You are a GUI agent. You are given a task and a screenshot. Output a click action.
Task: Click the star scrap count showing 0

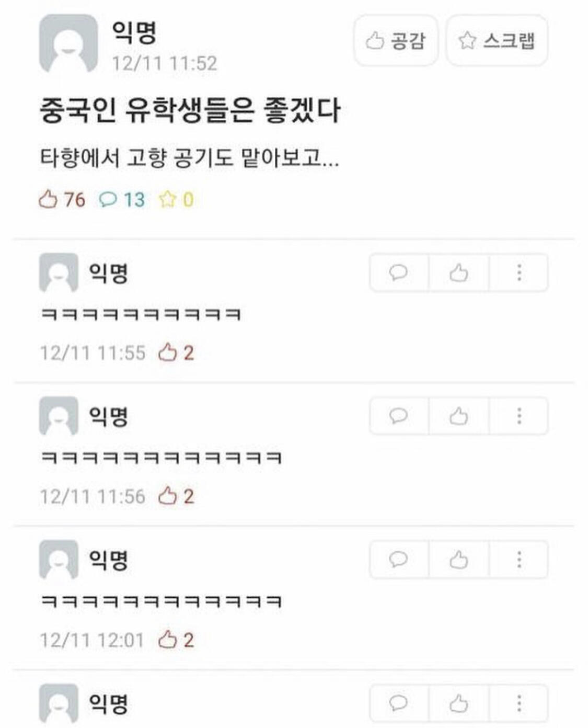pyautogui.click(x=176, y=199)
